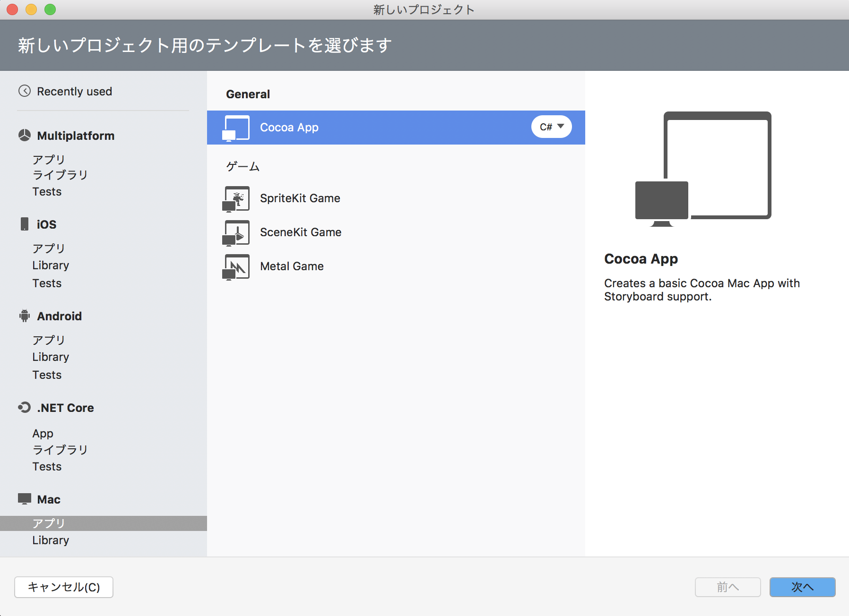Screen dimensions: 849x616
Task: Select App under .NET Core
Action: coord(43,434)
